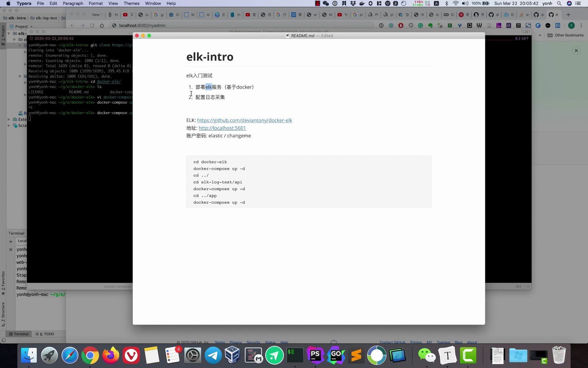Click the README.md window title
588x368 pixels.
(x=303, y=35)
